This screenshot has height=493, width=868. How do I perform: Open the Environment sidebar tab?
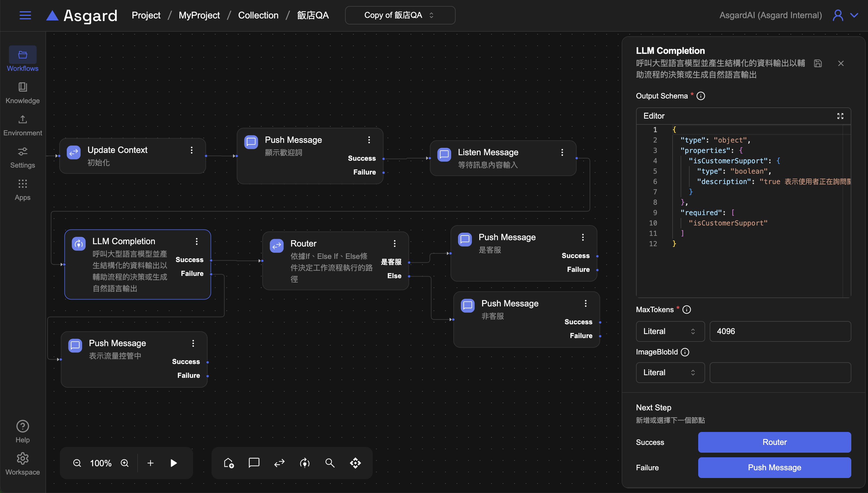[22, 125]
